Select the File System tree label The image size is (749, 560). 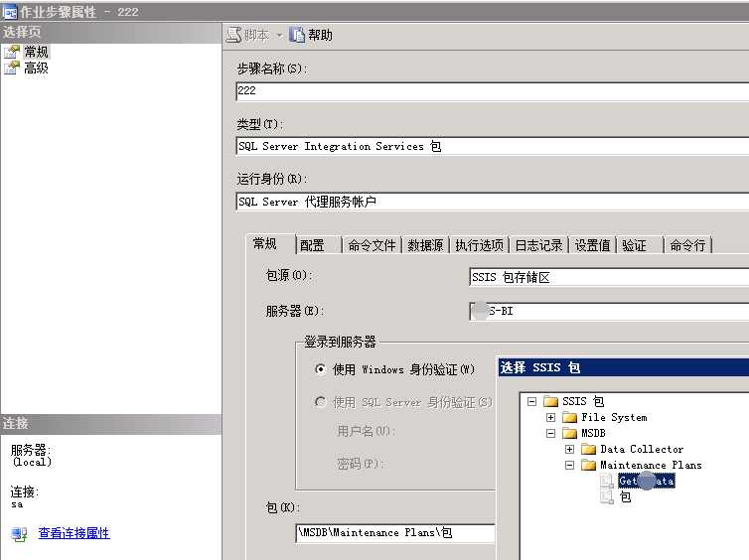pyautogui.click(x=614, y=417)
